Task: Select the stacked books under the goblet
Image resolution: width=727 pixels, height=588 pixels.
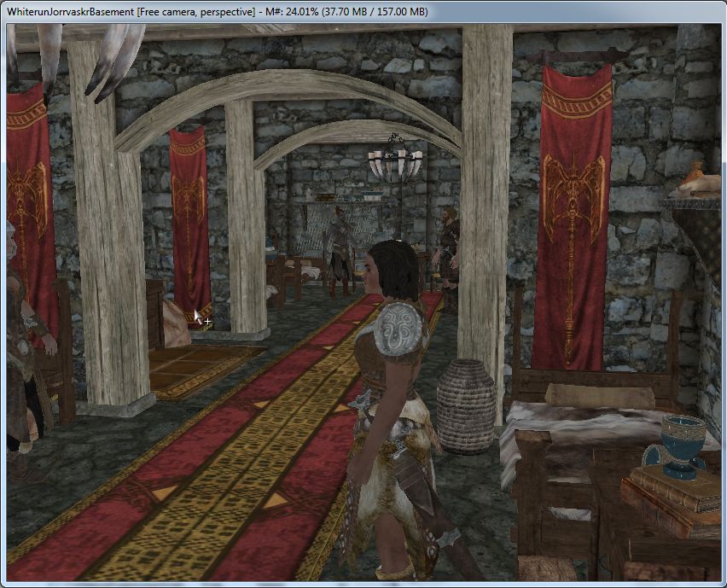Action: pyautogui.click(x=673, y=501)
